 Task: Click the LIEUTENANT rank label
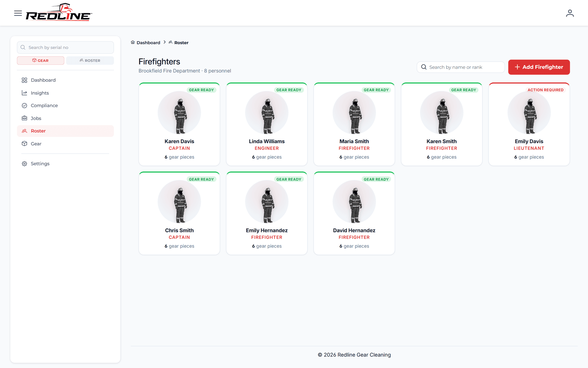[x=529, y=148]
